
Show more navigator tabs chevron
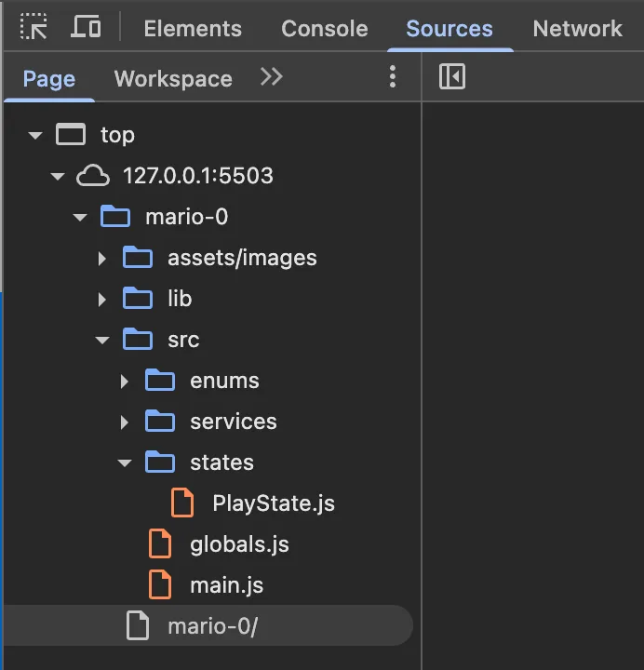click(x=271, y=77)
